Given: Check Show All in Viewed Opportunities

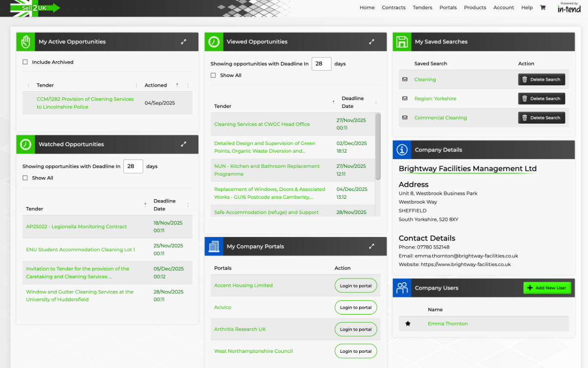Looking at the screenshot, I should (x=213, y=76).
